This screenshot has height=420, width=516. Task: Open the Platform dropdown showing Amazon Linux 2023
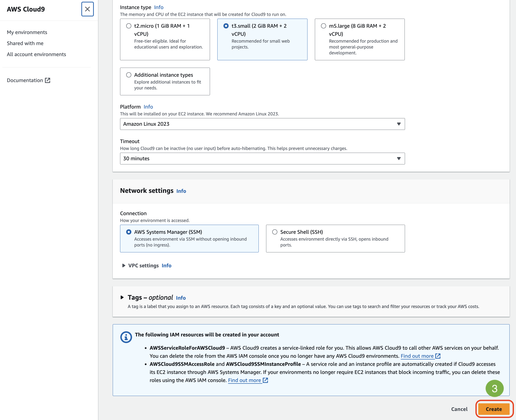[x=262, y=124]
